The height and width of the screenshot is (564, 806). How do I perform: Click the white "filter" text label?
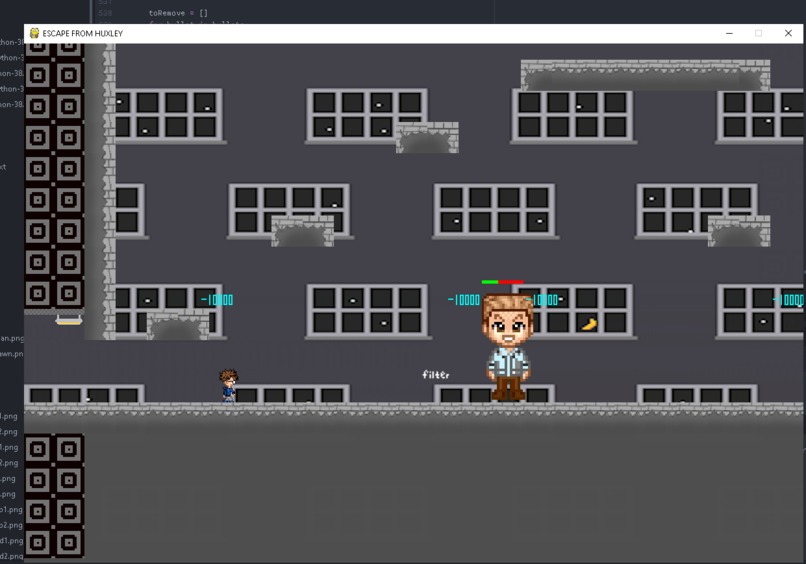click(x=436, y=375)
